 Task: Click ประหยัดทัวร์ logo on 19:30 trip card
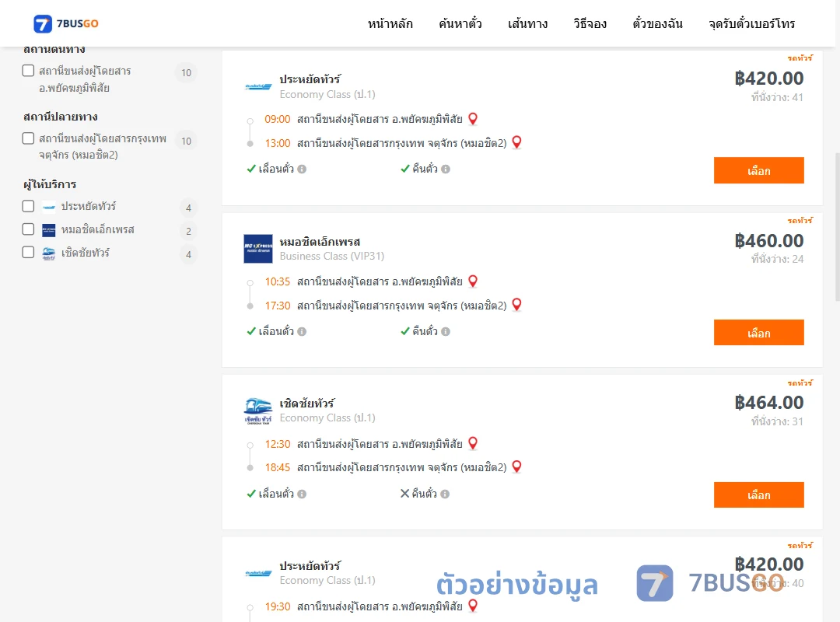coord(258,573)
